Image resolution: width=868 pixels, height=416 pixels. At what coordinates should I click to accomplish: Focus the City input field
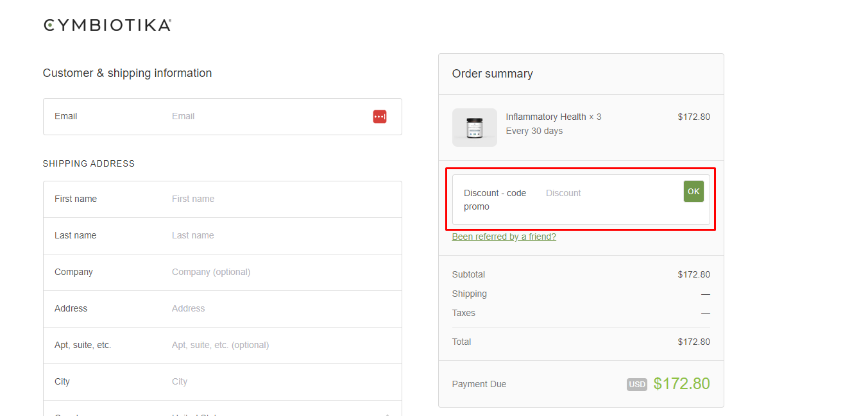click(223, 382)
